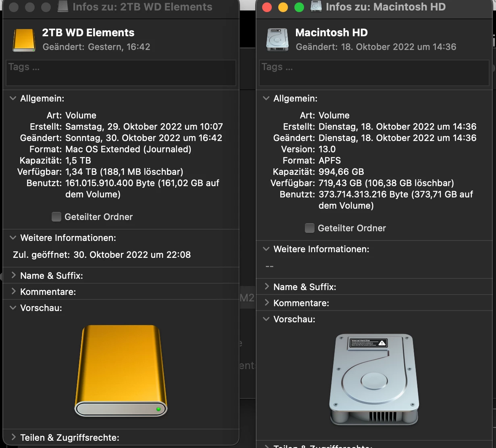This screenshot has width=496, height=448.
Task: Click the Art: Volume value of Macintosh HD
Action: tap(334, 115)
